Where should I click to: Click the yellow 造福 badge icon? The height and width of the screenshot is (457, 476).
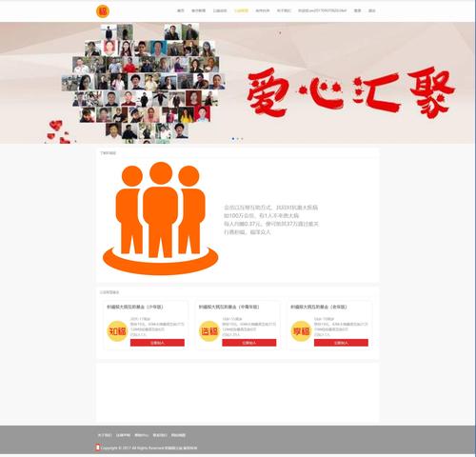208,331
